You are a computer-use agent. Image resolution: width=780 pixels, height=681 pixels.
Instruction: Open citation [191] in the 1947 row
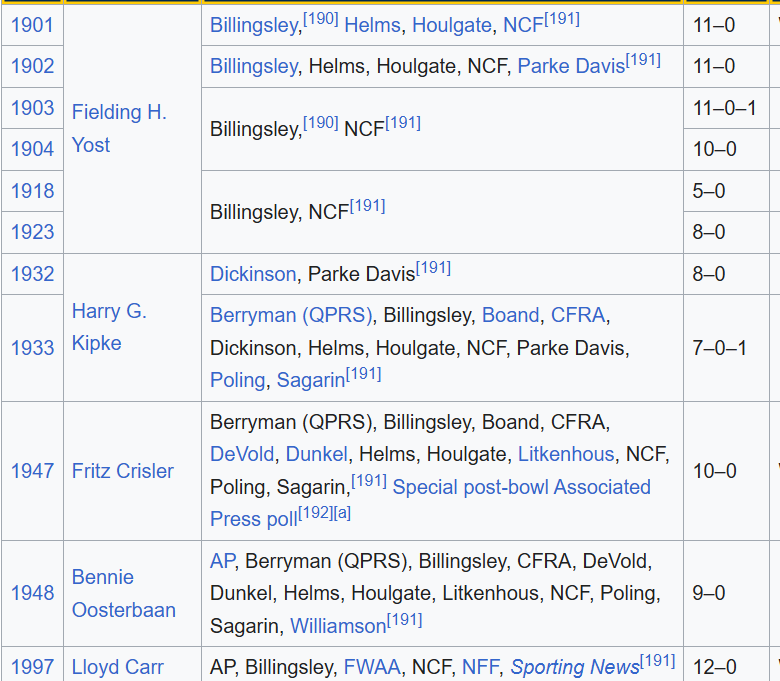click(x=369, y=481)
